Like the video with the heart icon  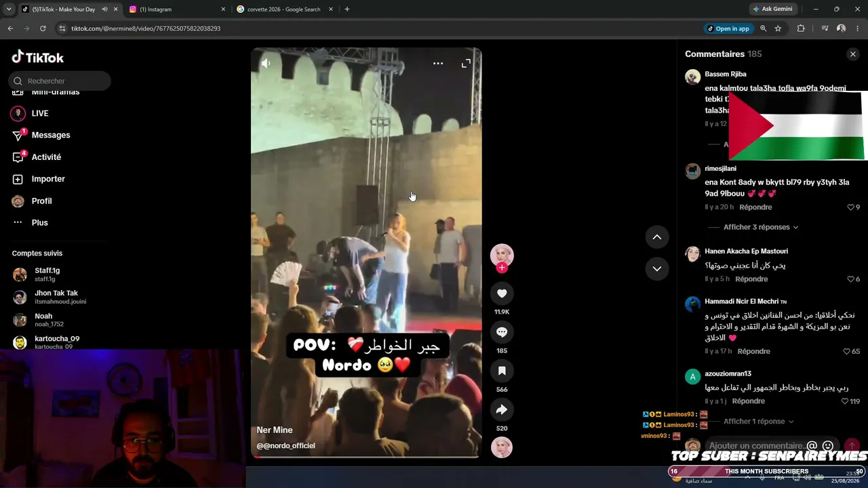click(x=502, y=293)
